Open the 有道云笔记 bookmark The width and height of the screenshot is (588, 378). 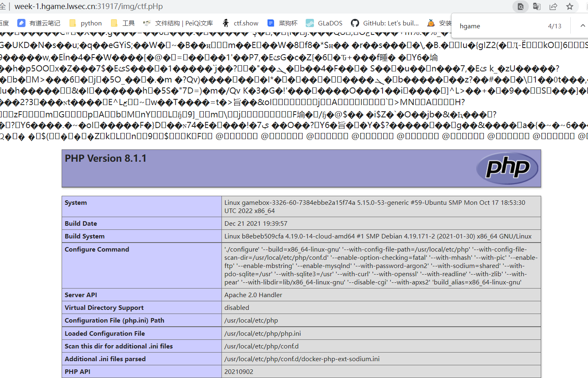tap(39, 23)
